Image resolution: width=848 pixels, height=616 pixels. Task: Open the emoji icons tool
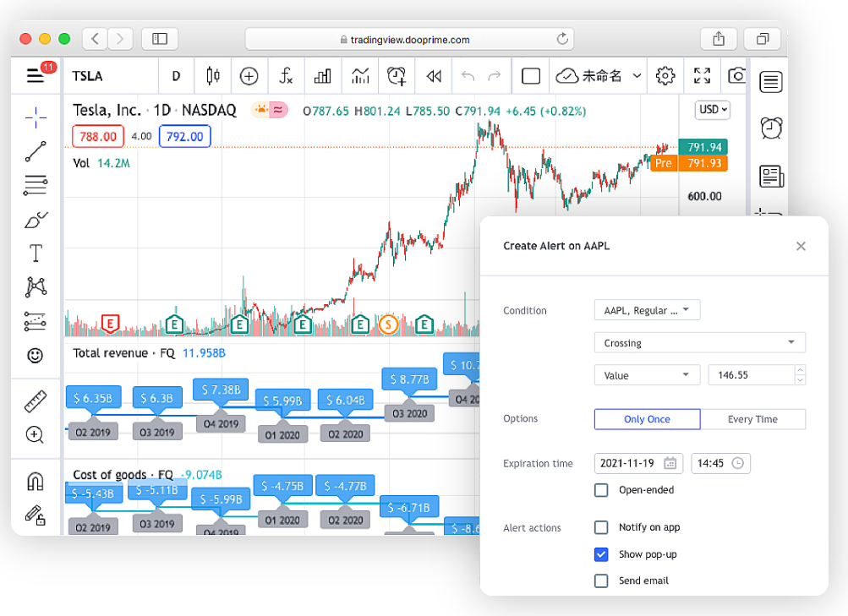tap(36, 356)
